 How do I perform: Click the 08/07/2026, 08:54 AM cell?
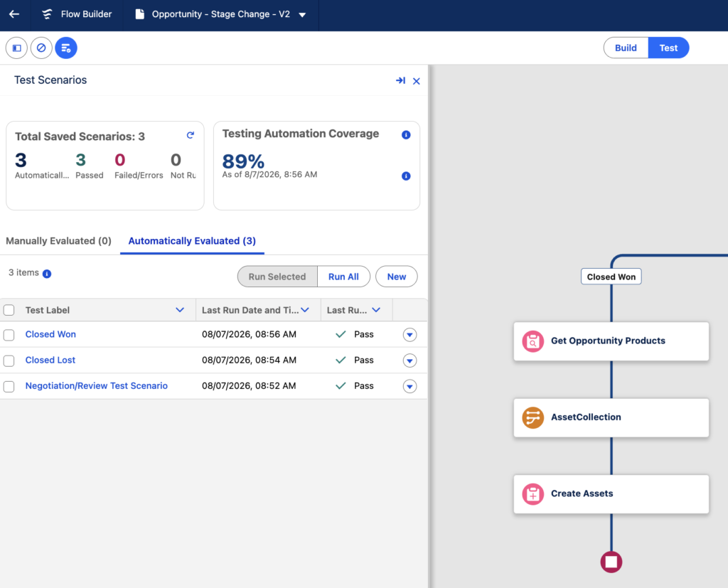click(x=249, y=360)
